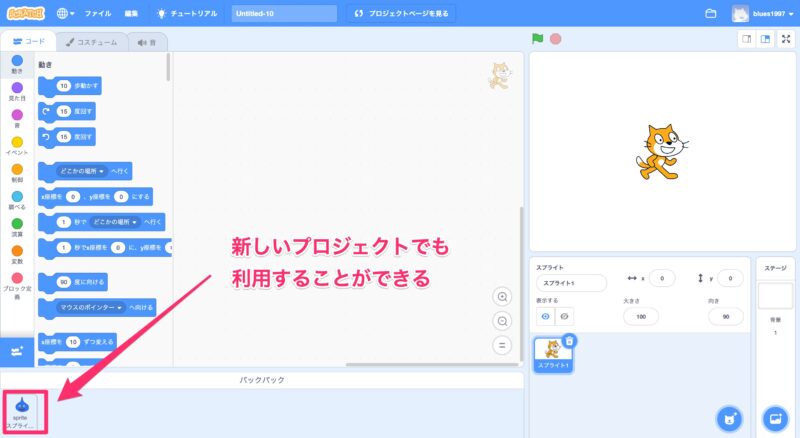The image size is (800, 438).
Task: Open the add extension button
Action: pyautogui.click(x=17, y=351)
